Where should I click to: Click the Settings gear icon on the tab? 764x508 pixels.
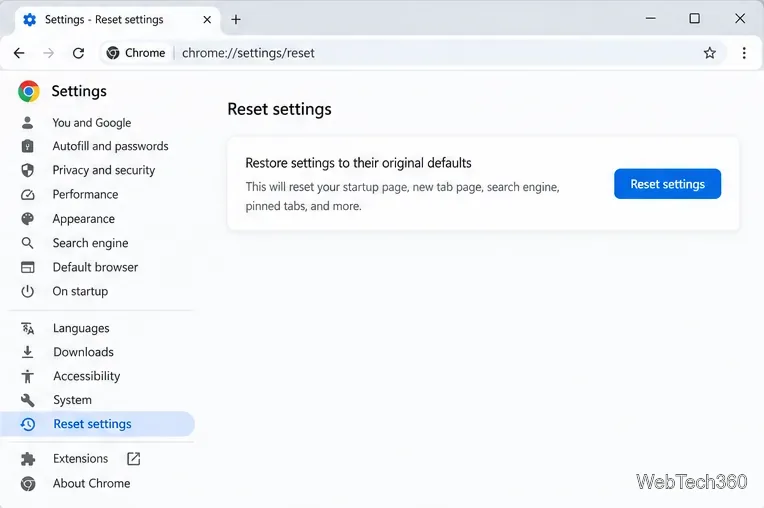[x=29, y=19]
